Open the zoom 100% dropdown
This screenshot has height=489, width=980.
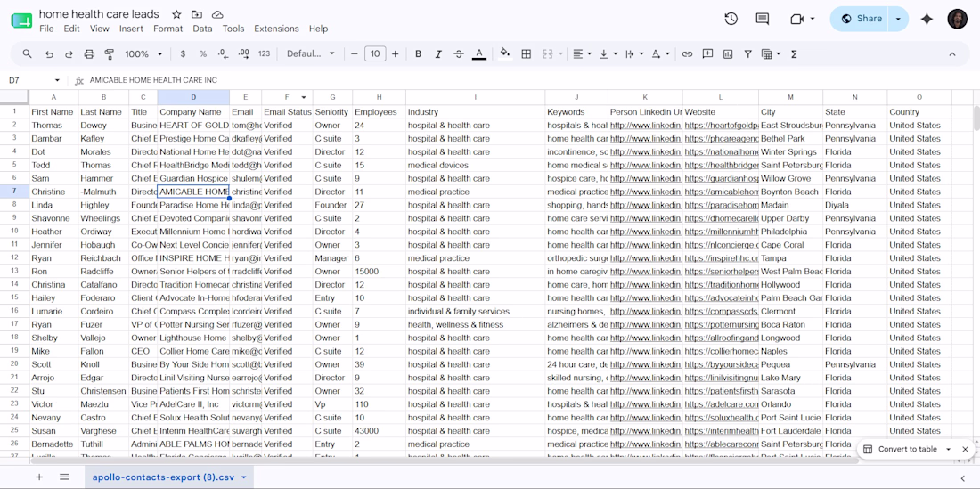[x=143, y=54]
